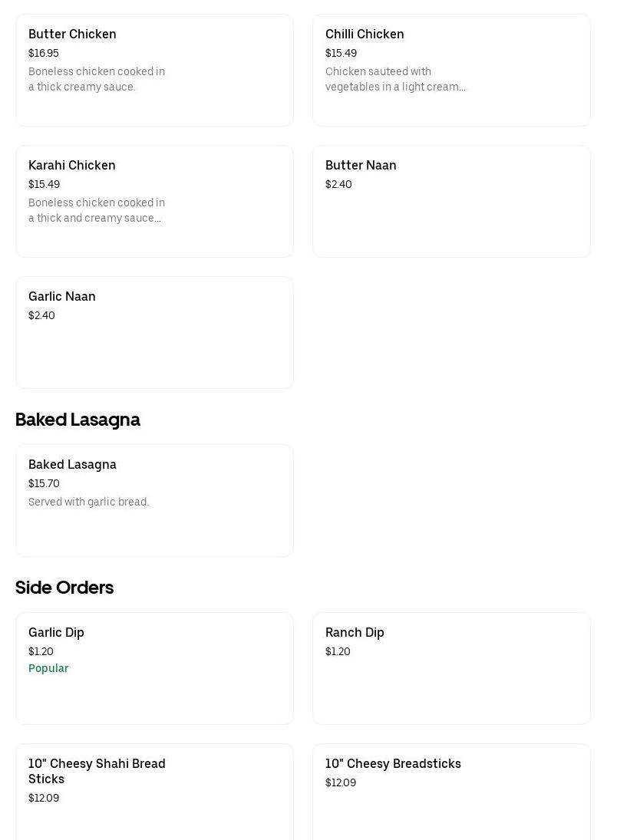This screenshot has width=617, height=840.
Task: Click the $16.95 Butter Chicken price
Action: tap(44, 54)
